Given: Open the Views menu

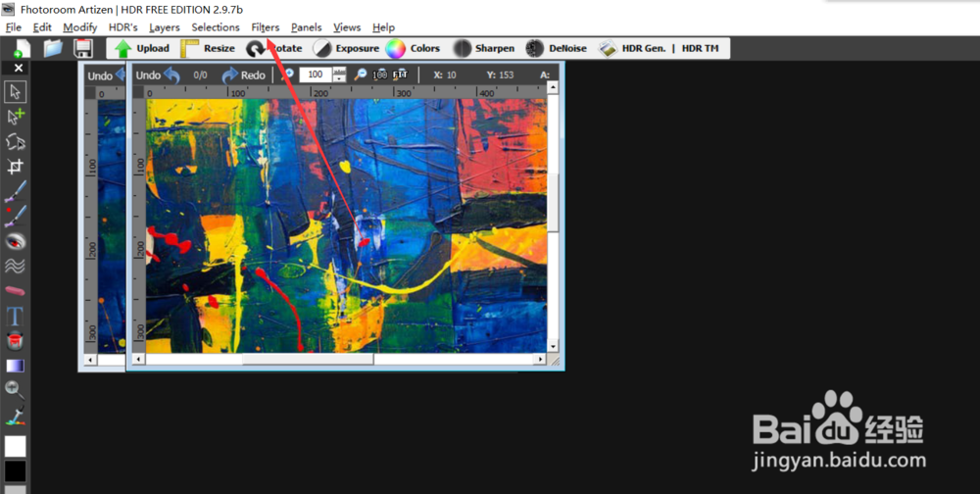Looking at the screenshot, I should [x=347, y=27].
